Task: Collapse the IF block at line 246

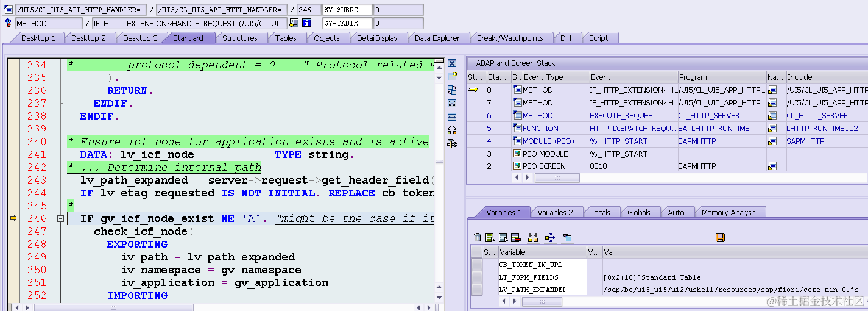Action: click(60, 218)
